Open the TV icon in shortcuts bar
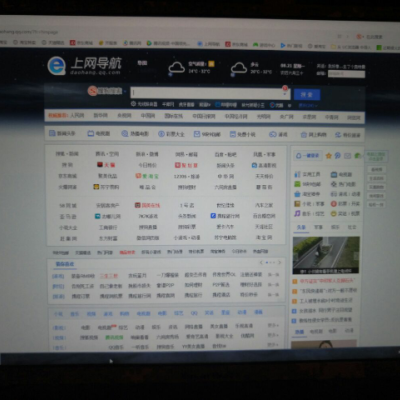 (91, 134)
